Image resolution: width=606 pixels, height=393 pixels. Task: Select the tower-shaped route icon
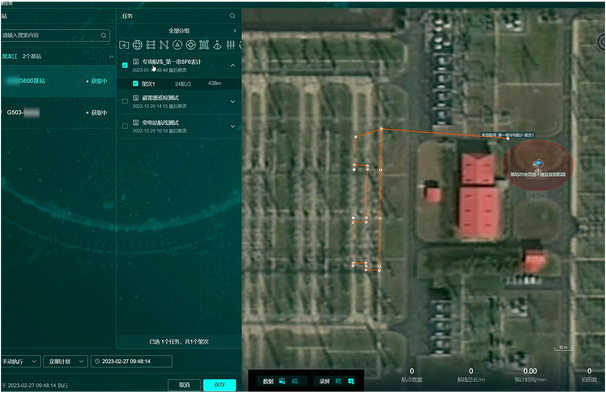(x=218, y=45)
